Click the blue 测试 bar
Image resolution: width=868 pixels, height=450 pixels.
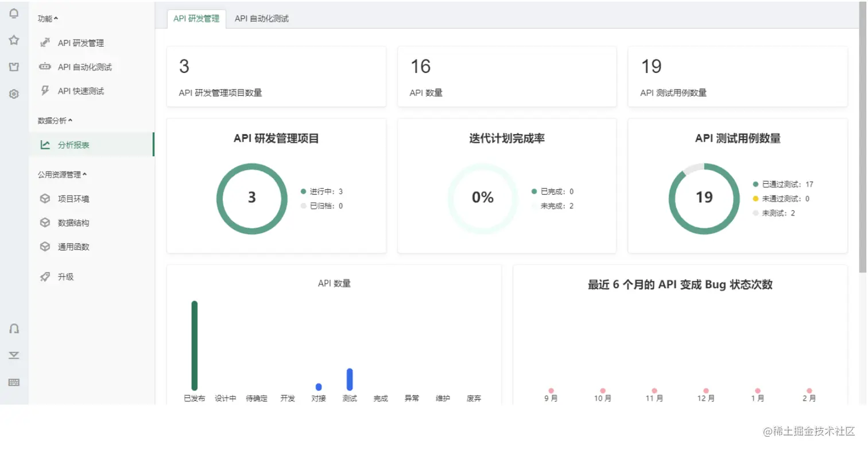click(x=350, y=379)
